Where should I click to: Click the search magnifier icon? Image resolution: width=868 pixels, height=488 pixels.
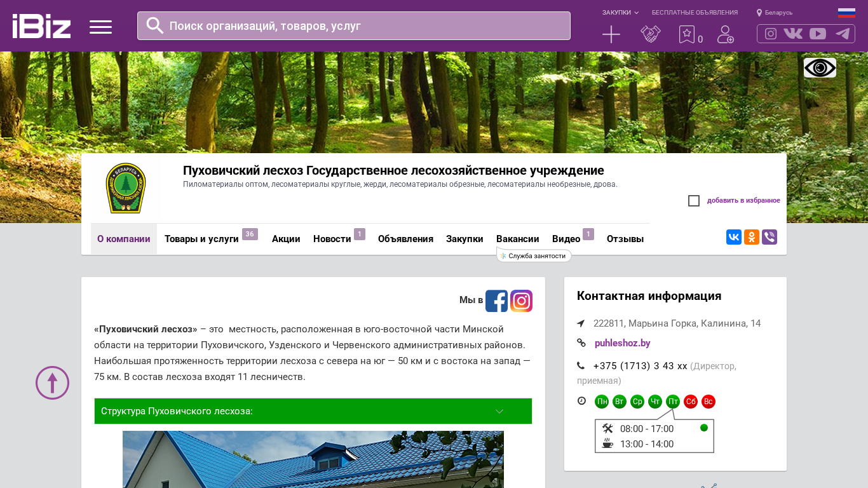(x=155, y=25)
